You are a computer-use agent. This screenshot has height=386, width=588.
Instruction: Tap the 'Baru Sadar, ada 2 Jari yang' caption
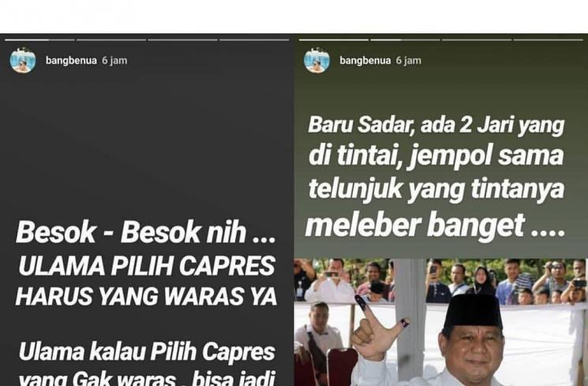436,126
